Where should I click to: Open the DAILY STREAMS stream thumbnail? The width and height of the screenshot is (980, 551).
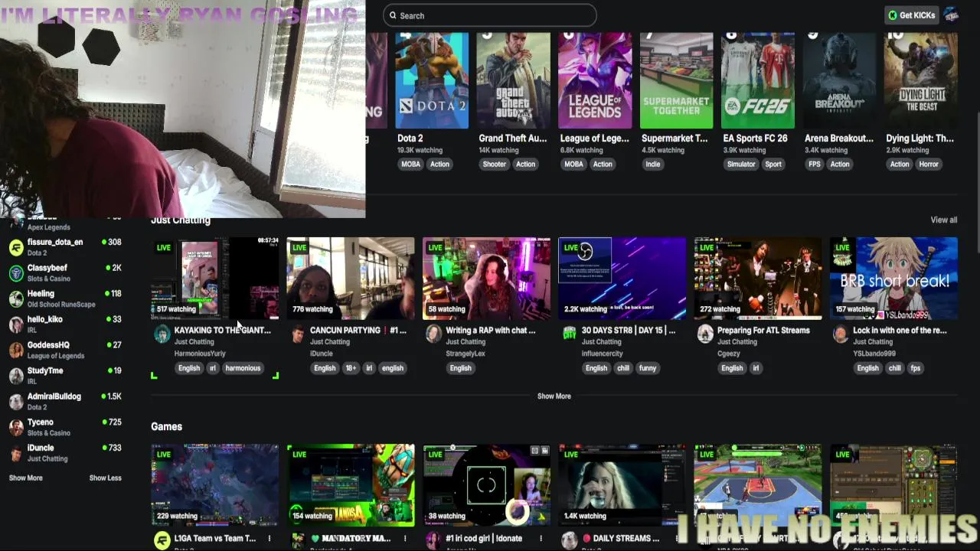pyautogui.click(x=622, y=485)
